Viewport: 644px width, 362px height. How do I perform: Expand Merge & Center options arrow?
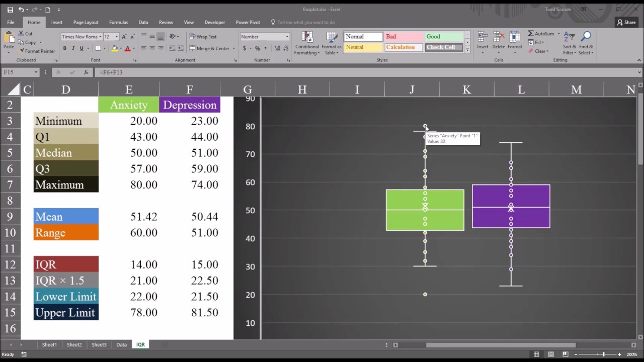[x=233, y=49]
